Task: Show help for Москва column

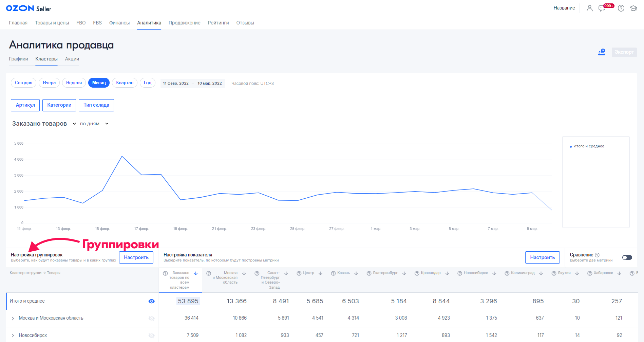Action: (209, 273)
